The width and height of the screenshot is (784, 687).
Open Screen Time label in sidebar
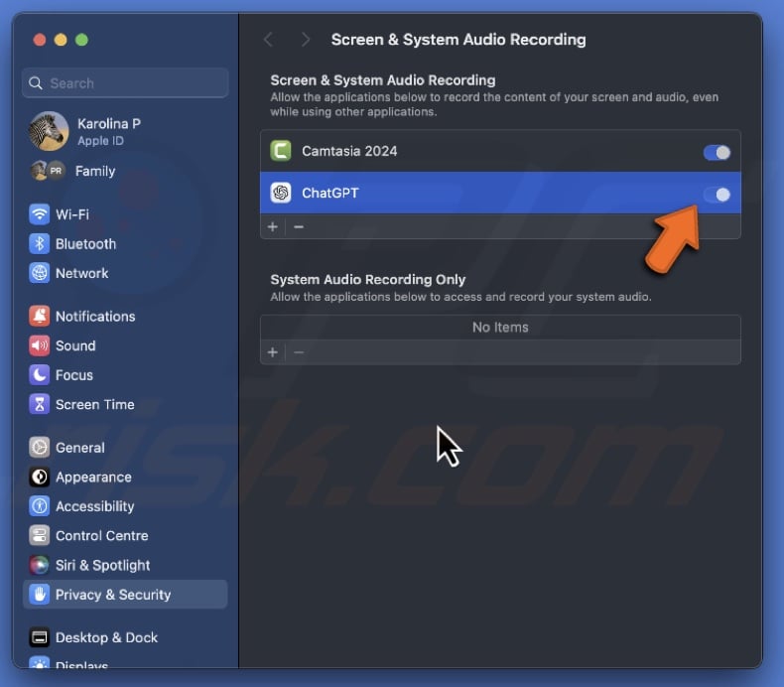point(95,404)
